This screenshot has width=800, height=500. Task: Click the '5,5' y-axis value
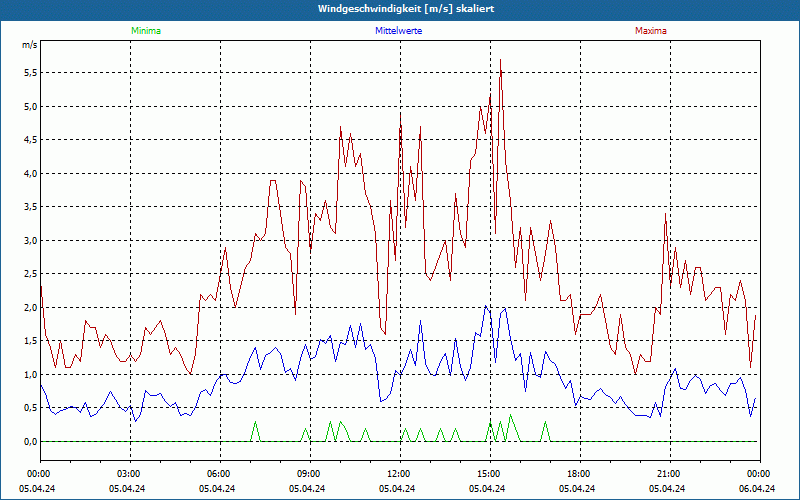[x=31, y=73]
